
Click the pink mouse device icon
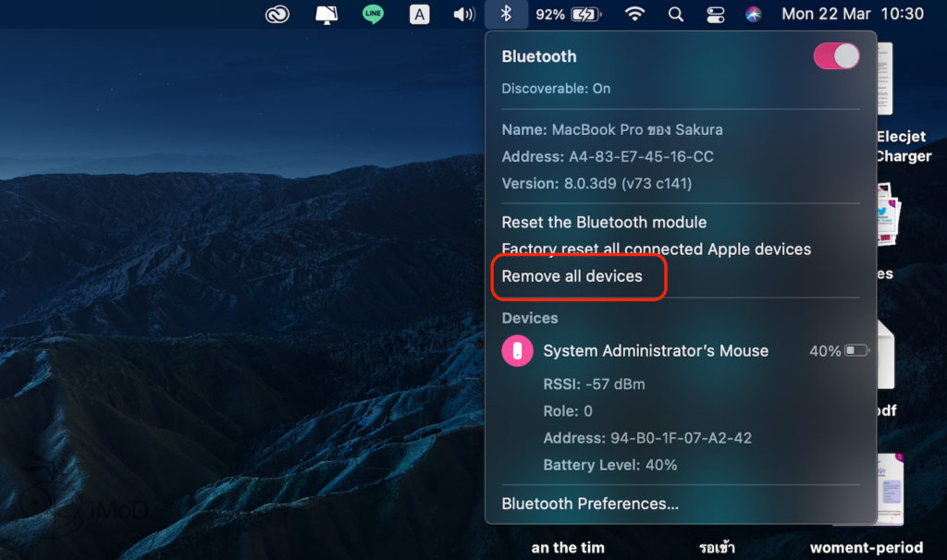point(517,351)
